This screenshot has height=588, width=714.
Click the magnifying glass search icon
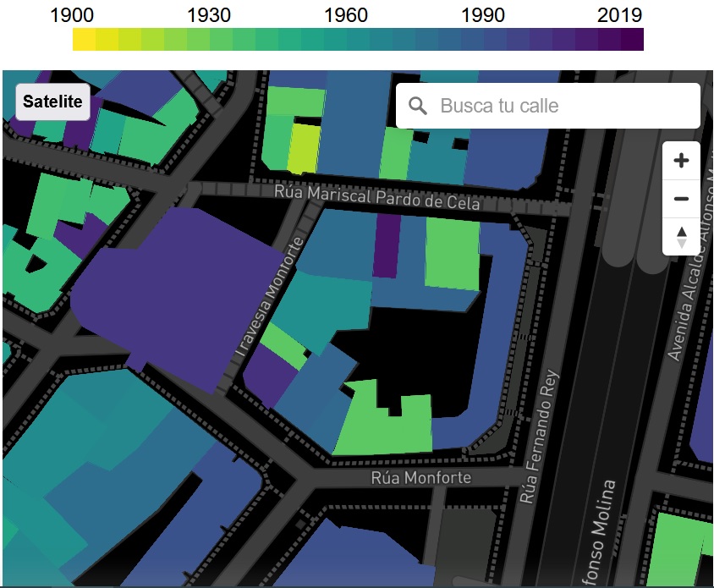click(x=418, y=106)
